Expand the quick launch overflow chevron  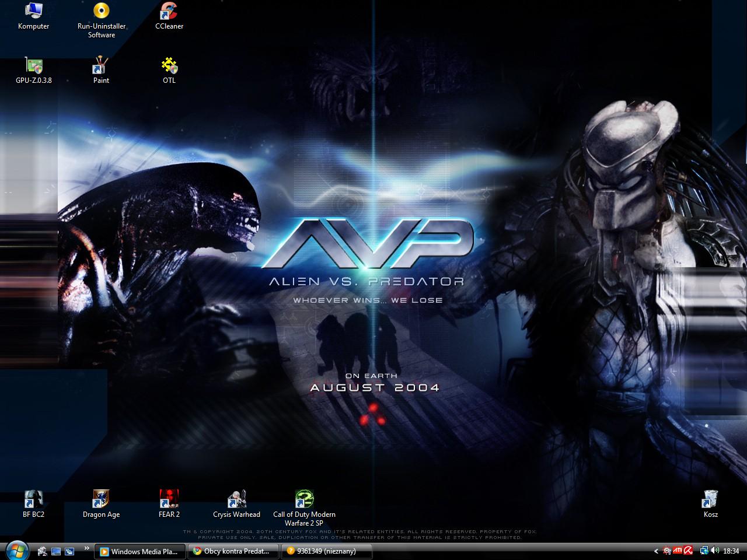pyautogui.click(x=87, y=548)
